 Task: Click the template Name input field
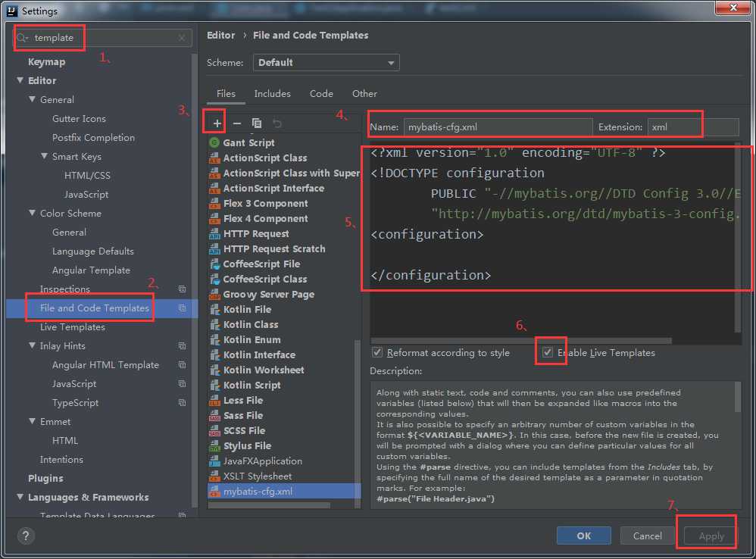click(498, 127)
